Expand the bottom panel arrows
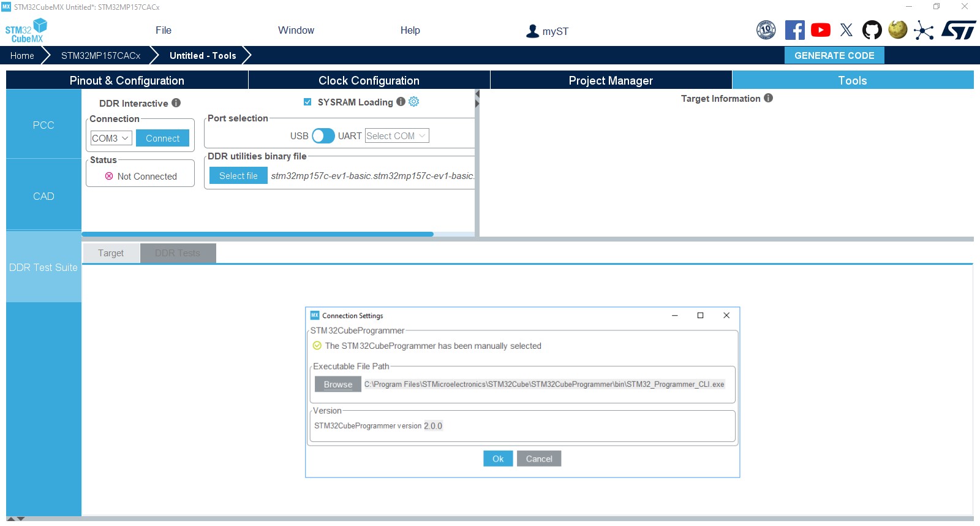The height and width of the screenshot is (526, 980). (x=16, y=519)
